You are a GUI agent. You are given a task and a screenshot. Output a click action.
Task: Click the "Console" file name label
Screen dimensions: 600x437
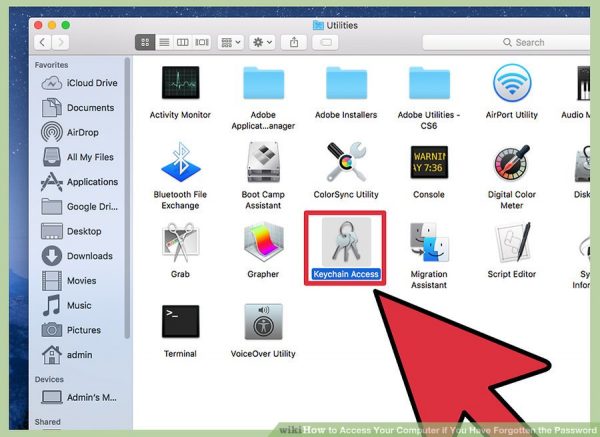tap(429, 194)
